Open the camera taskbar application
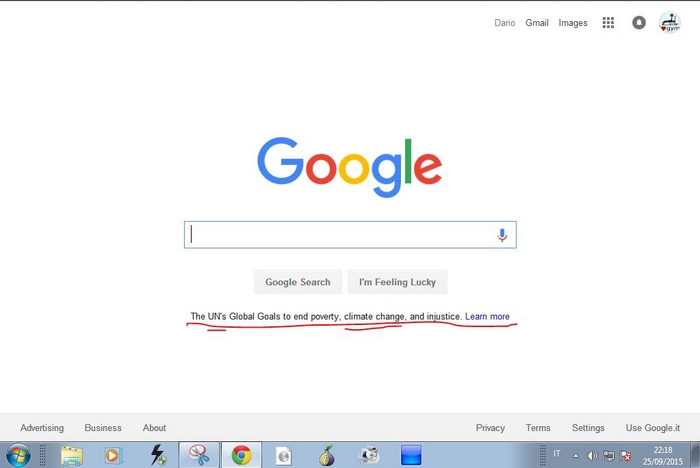This screenshot has width=700, height=468. pos(369,456)
